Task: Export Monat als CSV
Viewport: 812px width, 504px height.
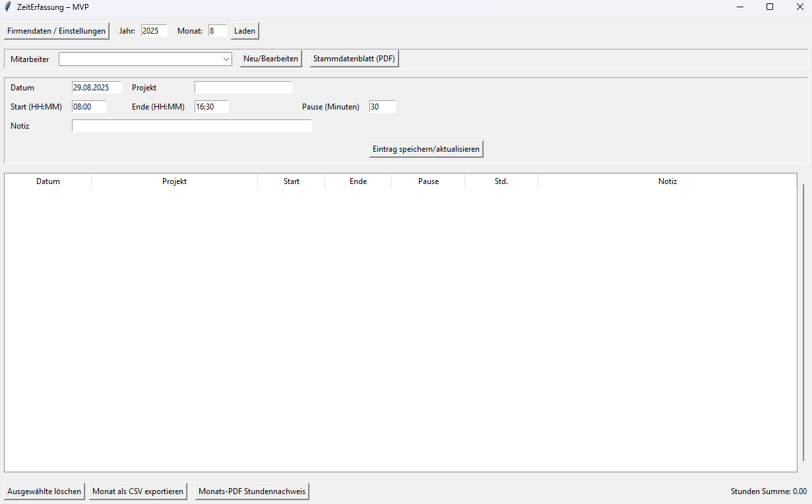Action: coord(138,491)
